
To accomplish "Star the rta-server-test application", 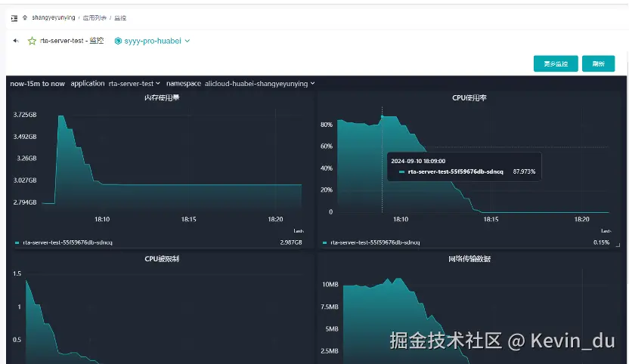I will (x=32, y=41).
